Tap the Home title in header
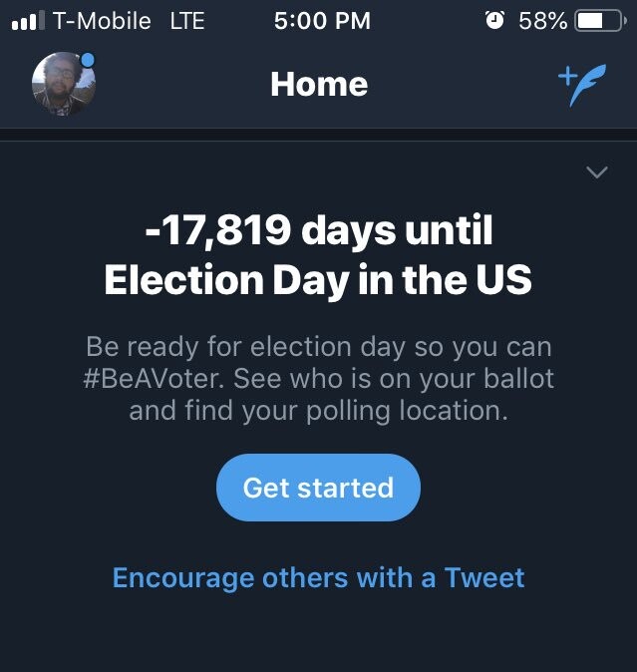The width and height of the screenshot is (637, 672). point(318,85)
